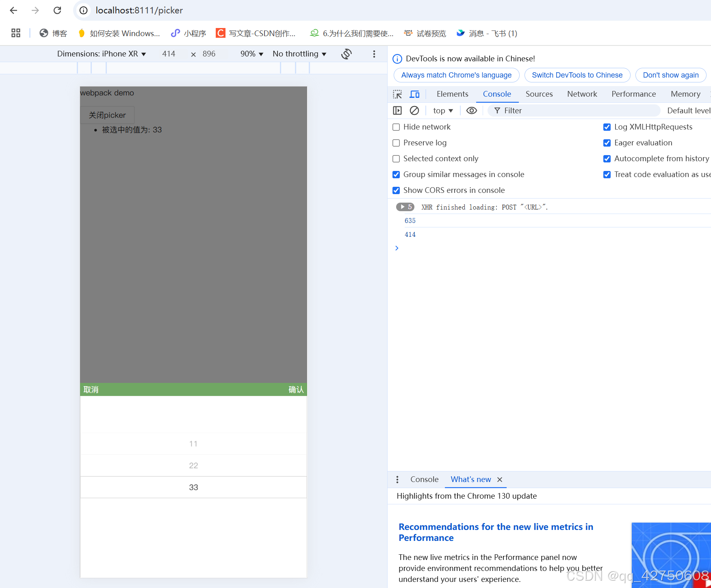Screen dimensions: 711x588
Task: Open the console sidebar panel icon
Action: [397, 110]
